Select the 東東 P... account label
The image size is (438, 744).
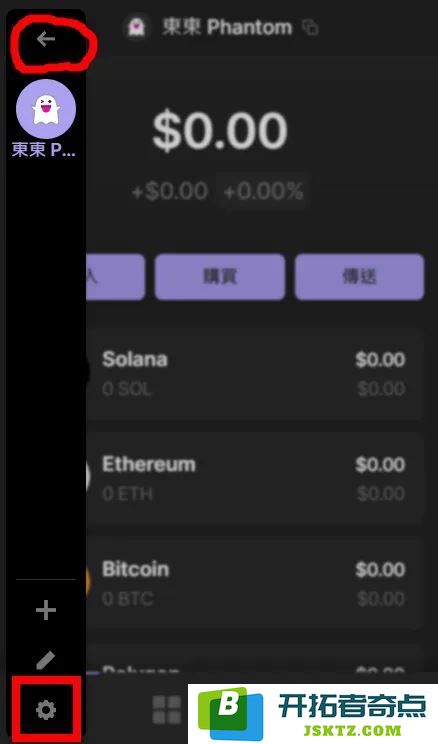click(x=44, y=150)
